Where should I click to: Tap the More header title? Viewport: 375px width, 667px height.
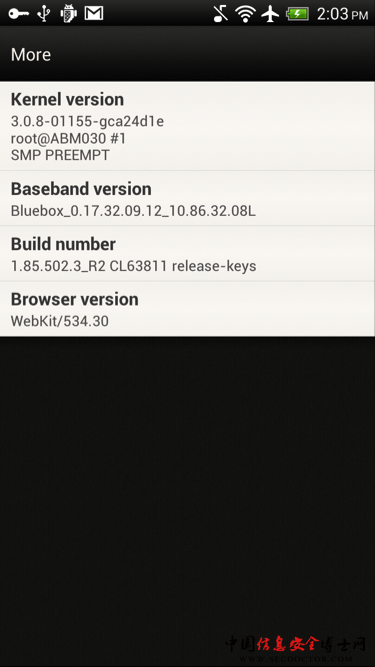(x=31, y=54)
